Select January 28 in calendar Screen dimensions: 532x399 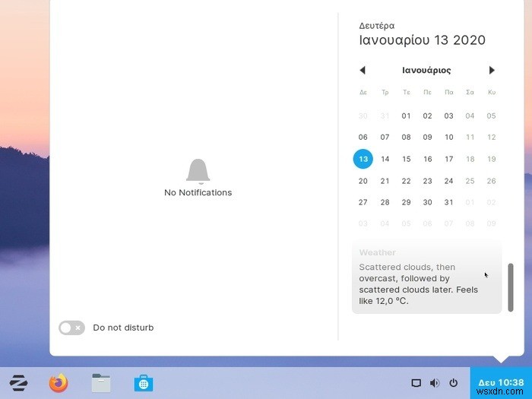pyautogui.click(x=385, y=202)
